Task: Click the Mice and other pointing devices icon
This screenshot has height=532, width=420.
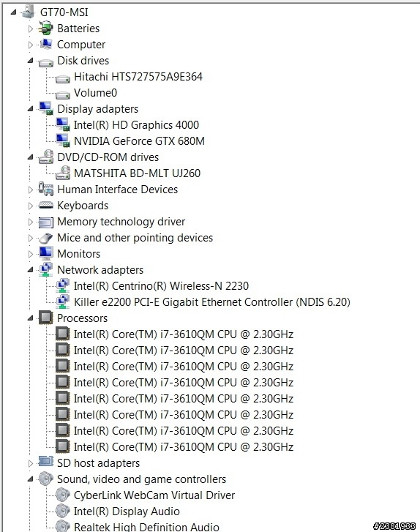Action: (45, 238)
